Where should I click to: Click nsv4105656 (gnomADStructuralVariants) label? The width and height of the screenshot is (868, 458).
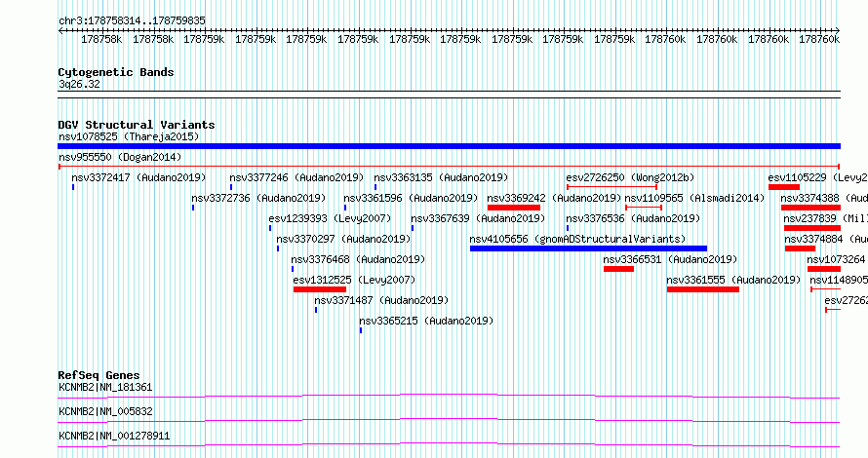(x=577, y=239)
